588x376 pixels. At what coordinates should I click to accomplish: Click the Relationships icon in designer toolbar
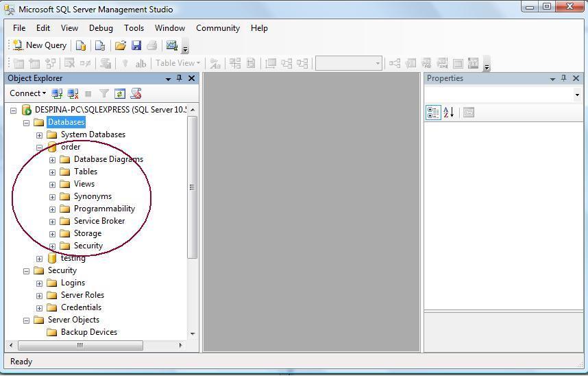point(395,63)
